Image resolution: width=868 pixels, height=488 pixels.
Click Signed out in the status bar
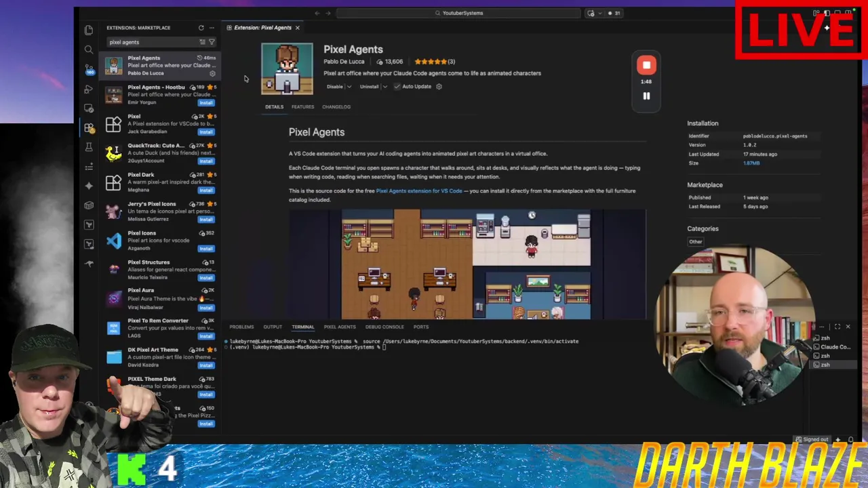tap(812, 439)
